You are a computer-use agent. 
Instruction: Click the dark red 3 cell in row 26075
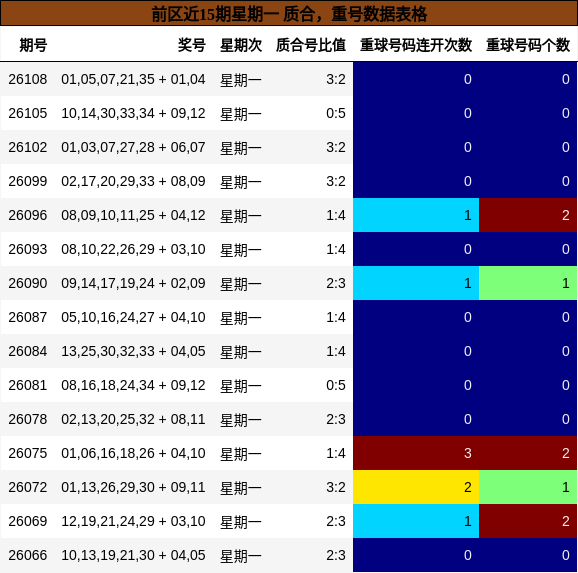[416, 453]
